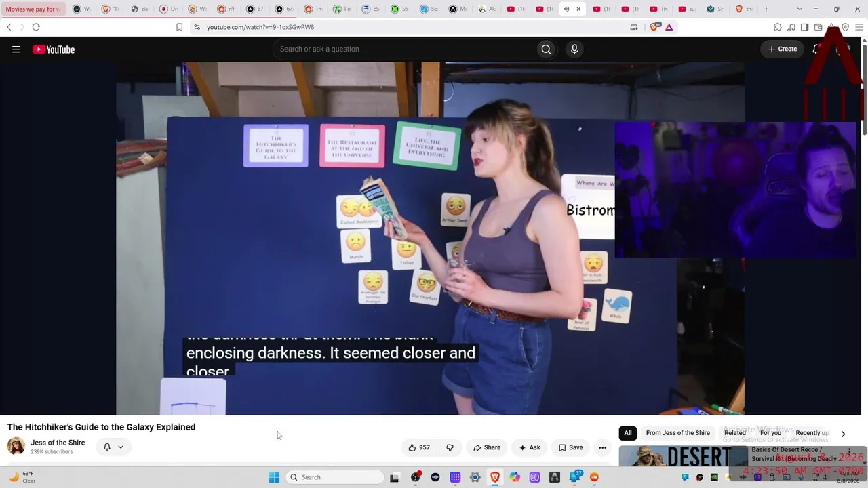Image resolution: width=868 pixels, height=488 pixels.
Task: Start voice search with the microphone icon
Action: coord(574,49)
